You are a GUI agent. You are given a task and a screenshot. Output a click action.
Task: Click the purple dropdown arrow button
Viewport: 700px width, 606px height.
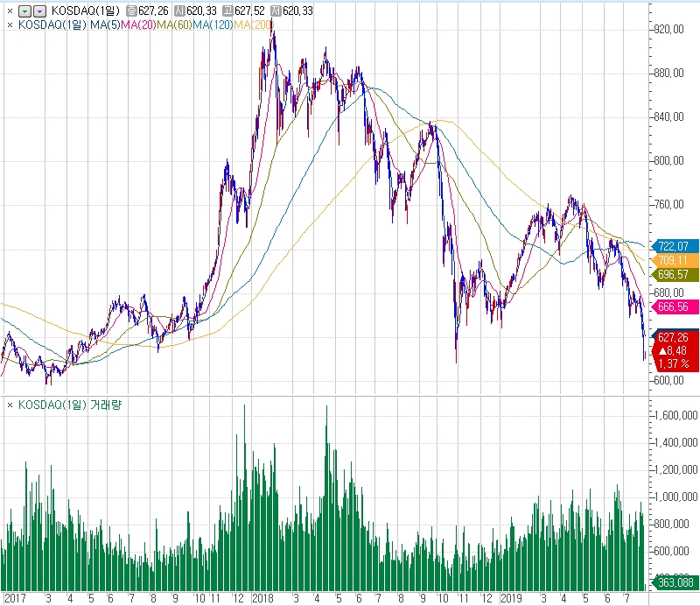[x=38, y=11]
